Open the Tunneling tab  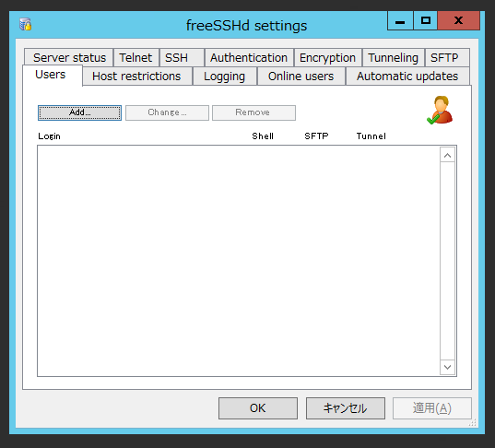[x=394, y=58]
